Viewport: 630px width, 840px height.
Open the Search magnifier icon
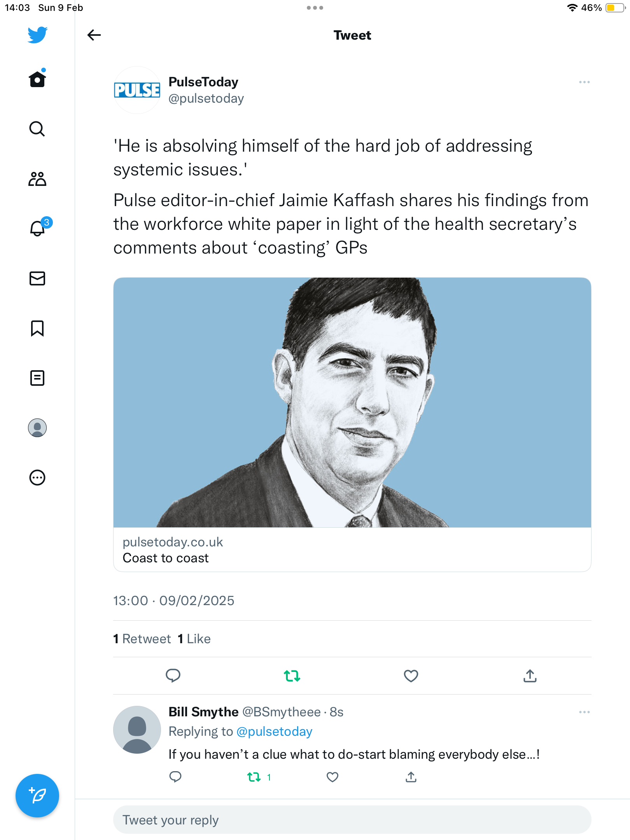coord(37,129)
